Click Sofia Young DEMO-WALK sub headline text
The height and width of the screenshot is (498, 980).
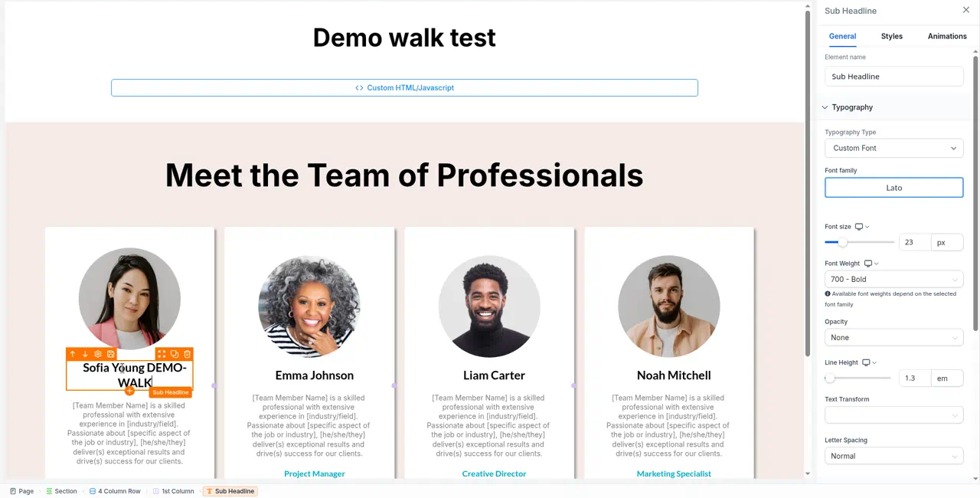(x=135, y=375)
